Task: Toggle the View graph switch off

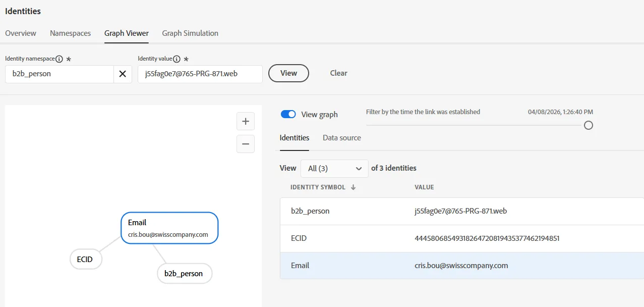Action: 288,114
